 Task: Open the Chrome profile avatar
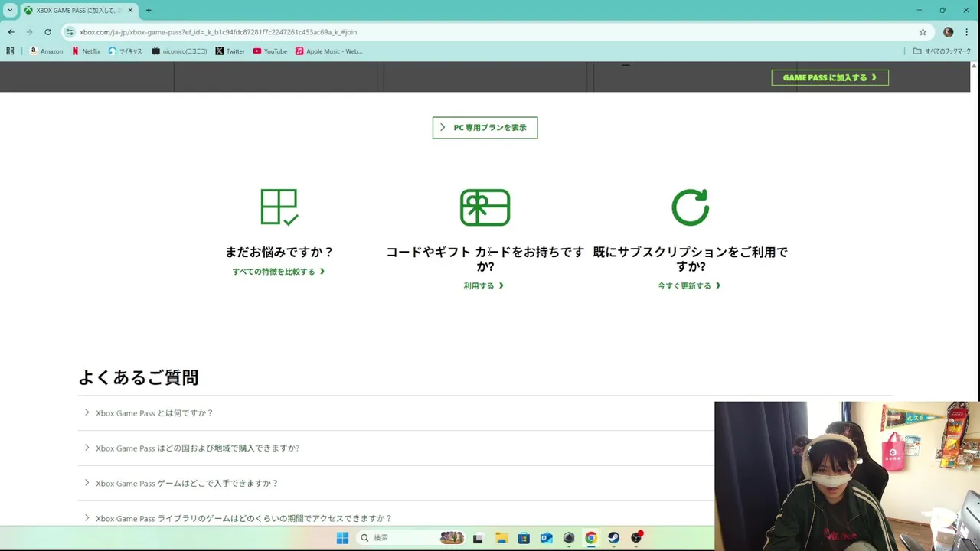(x=948, y=32)
